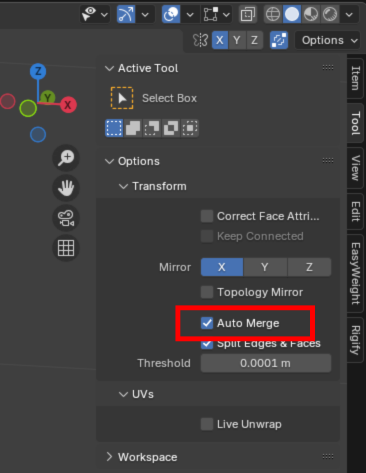The width and height of the screenshot is (366, 473).
Task: Select solid viewport shading mode
Action: [x=292, y=14]
